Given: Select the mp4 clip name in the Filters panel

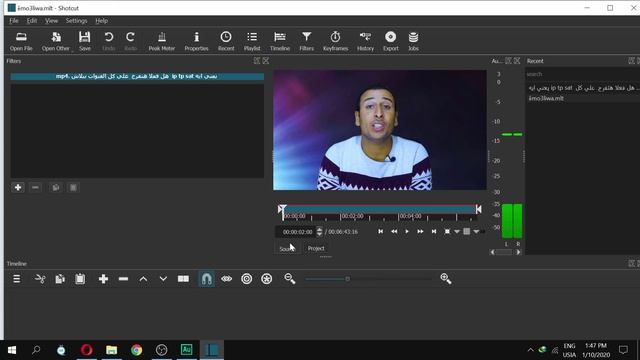Looking at the screenshot, I should point(137,76).
